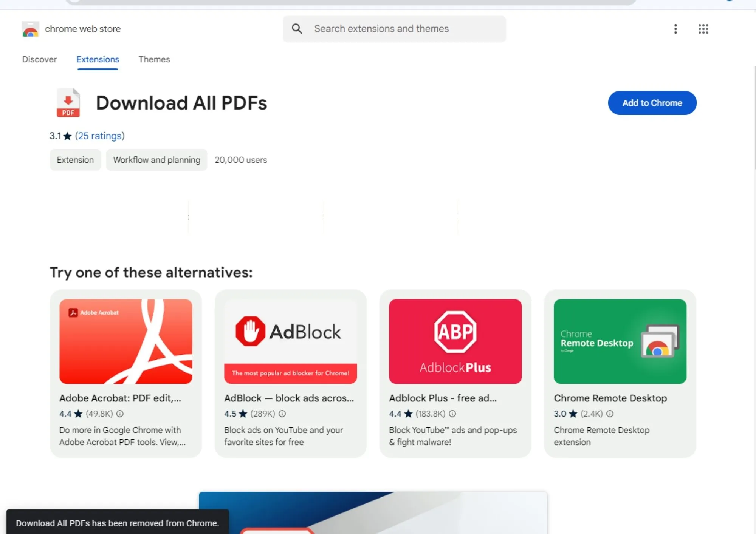Click the Extension category tag
This screenshot has width=756, height=534.
pyautogui.click(x=75, y=159)
